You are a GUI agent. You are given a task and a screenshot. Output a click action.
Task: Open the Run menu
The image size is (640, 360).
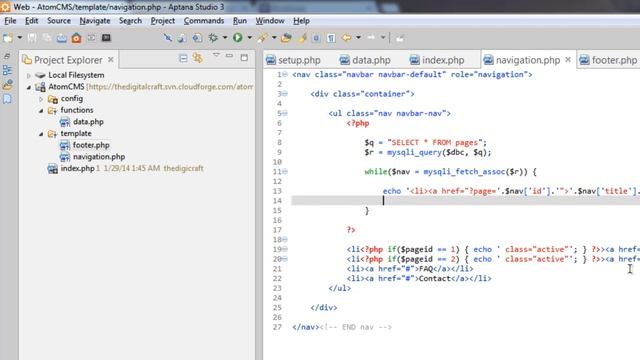pyautogui.click(x=240, y=21)
